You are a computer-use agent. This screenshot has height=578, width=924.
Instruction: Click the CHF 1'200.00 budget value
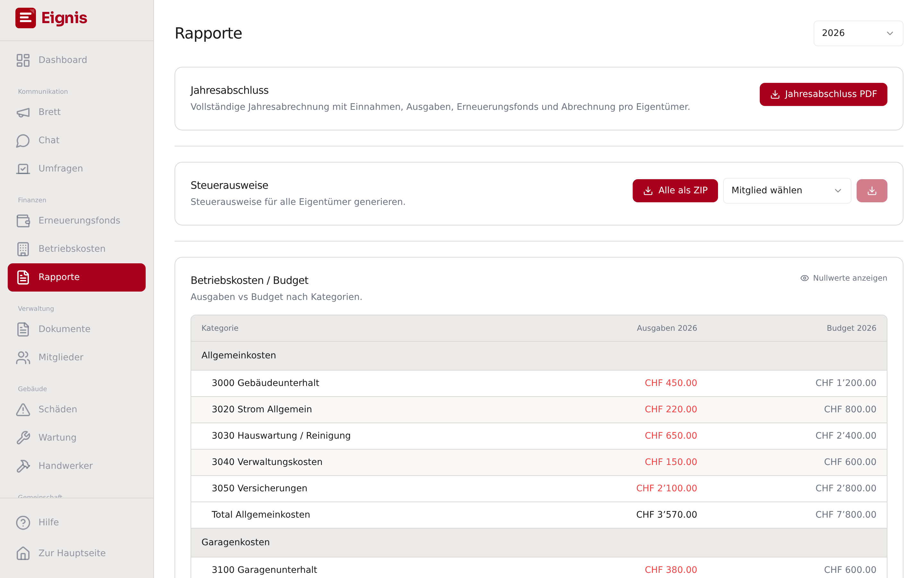(846, 383)
